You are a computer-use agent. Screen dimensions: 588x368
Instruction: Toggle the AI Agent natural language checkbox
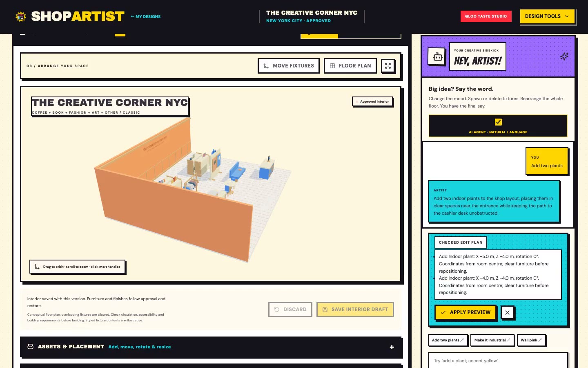[x=498, y=122]
